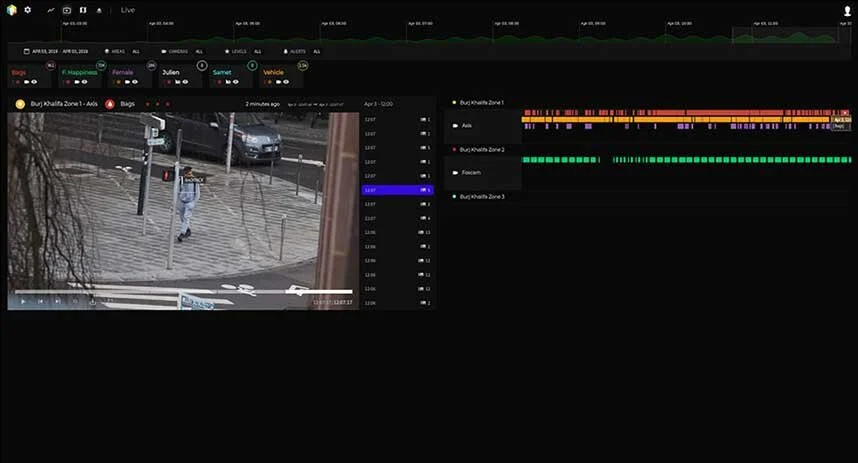Open the map view icon
Image resolution: width=858 pixels, height=463 pixels.
83,10
